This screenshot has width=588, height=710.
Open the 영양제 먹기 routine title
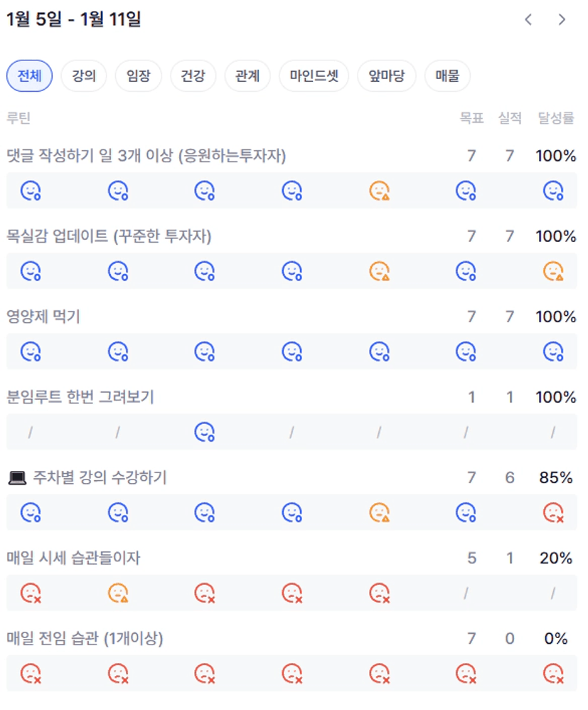click(43, 317)
